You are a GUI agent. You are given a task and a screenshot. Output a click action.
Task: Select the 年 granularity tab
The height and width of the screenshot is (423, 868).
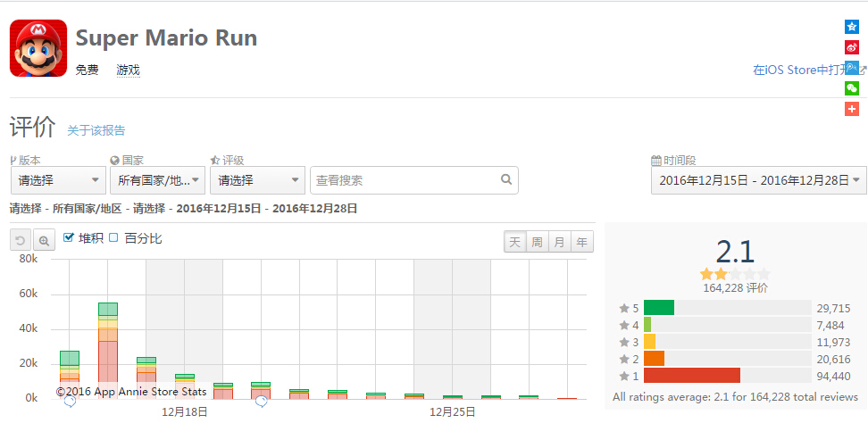(x=581, y=242)
